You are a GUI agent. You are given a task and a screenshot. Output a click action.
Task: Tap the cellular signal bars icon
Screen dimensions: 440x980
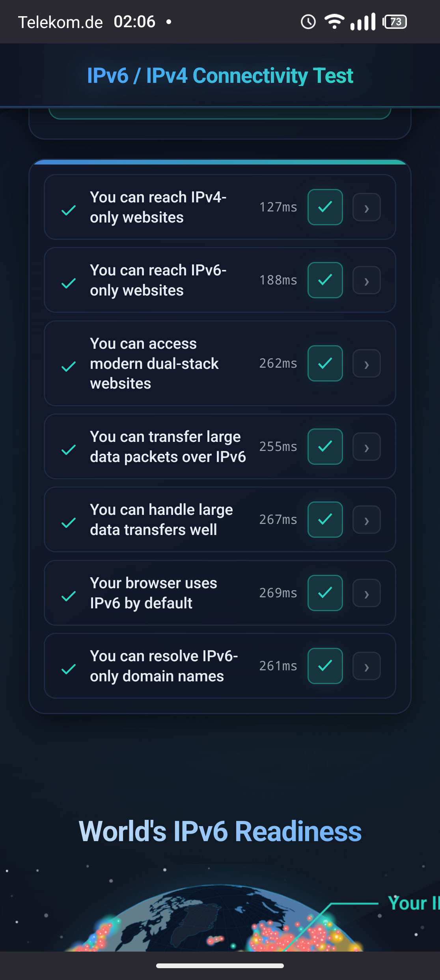point(363,22)
